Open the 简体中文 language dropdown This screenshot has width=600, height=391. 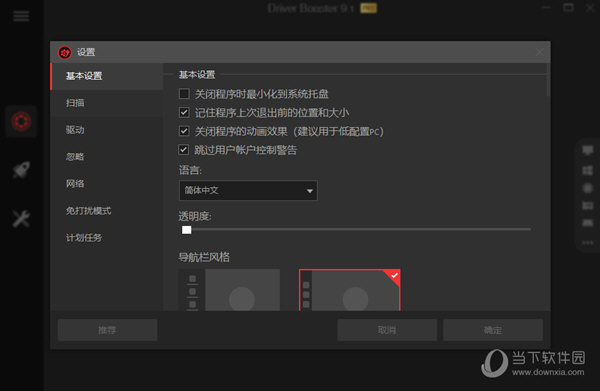[x=248, y=191]
